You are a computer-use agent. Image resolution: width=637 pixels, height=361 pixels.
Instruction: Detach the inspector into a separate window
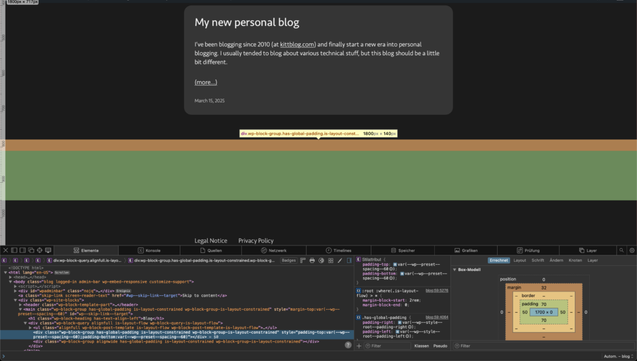pyautogui.click(x=31, y=250)
